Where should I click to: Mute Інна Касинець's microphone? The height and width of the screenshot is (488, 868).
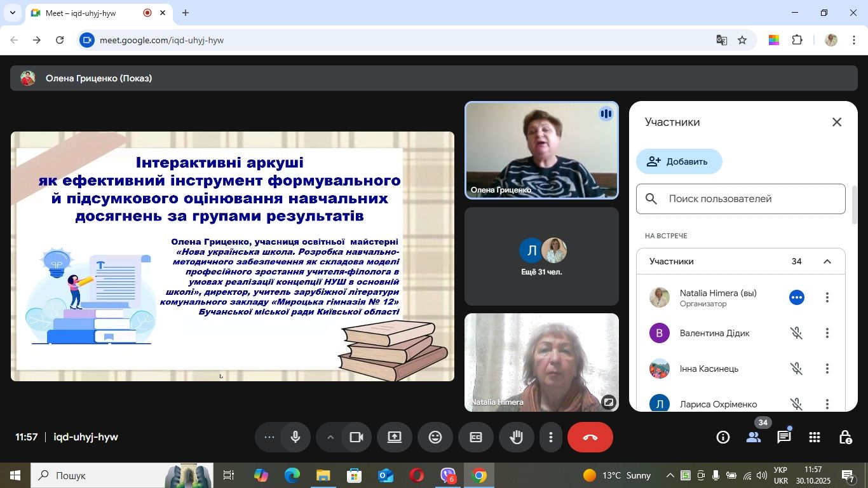796,369
